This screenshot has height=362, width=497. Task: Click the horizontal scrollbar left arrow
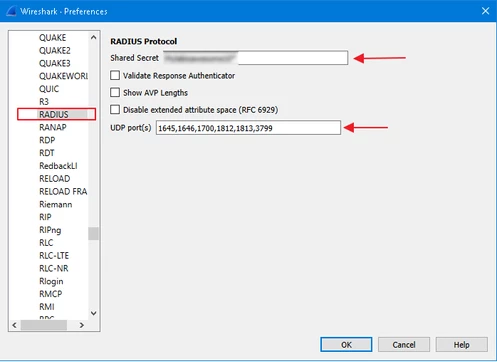pos(14,325)
